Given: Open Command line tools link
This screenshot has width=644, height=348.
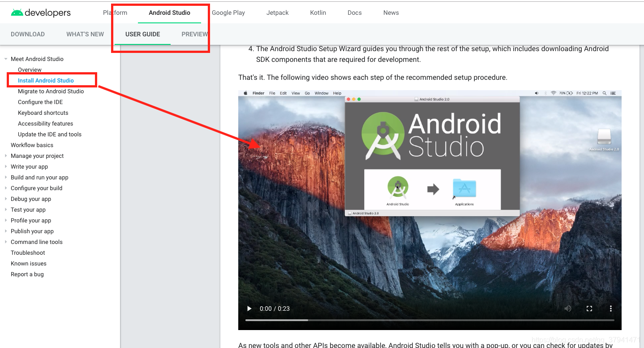Looking at the screenshot, I should click(37, 242).
